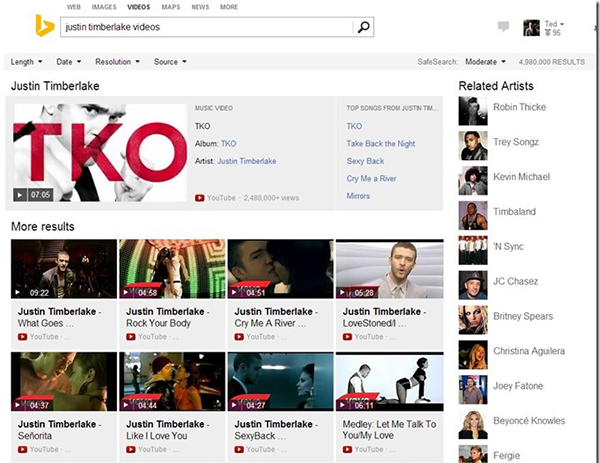
Task: Play the 04:51 Cry Me A River video
Action: (x=234, y=293)
